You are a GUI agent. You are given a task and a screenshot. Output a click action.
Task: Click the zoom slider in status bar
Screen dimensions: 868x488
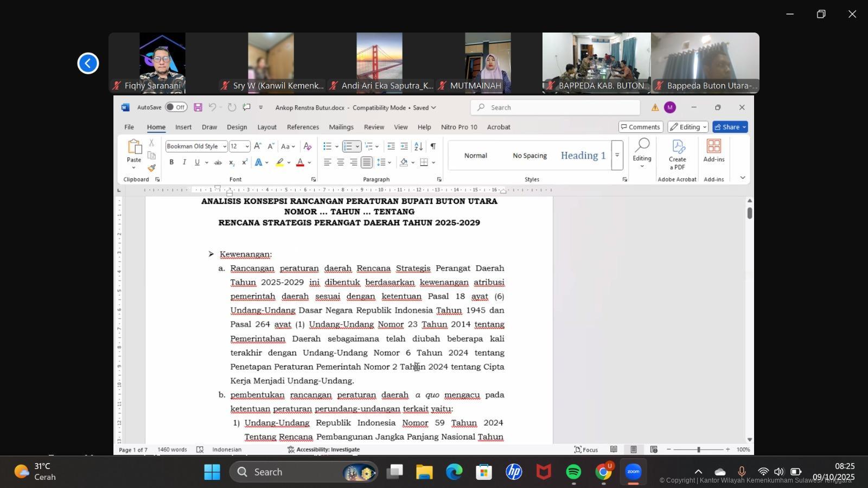698,450
